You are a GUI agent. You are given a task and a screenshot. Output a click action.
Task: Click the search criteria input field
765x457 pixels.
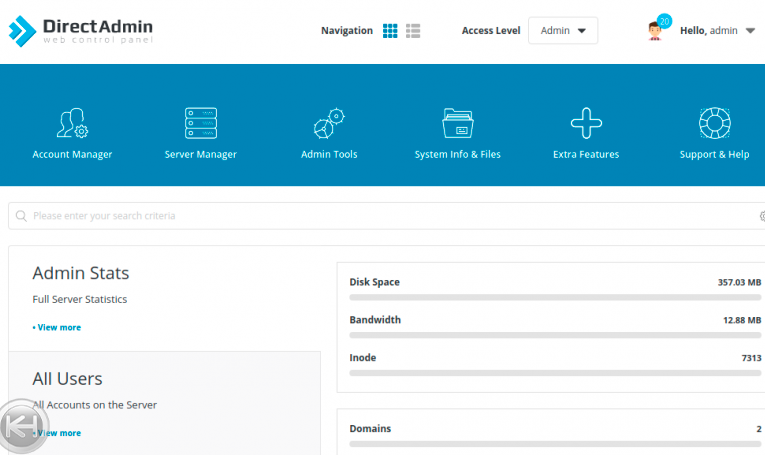pyautogui.click(x=390, y=216)
